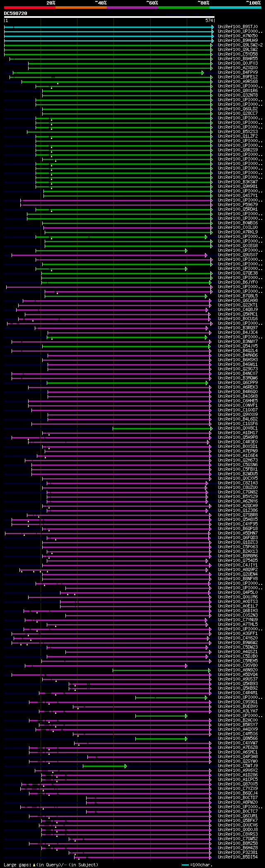The height and width of the screenshot is (868, 265).
Task: Click the white query ruler bar 1–574
Action: tap(109, 17)
